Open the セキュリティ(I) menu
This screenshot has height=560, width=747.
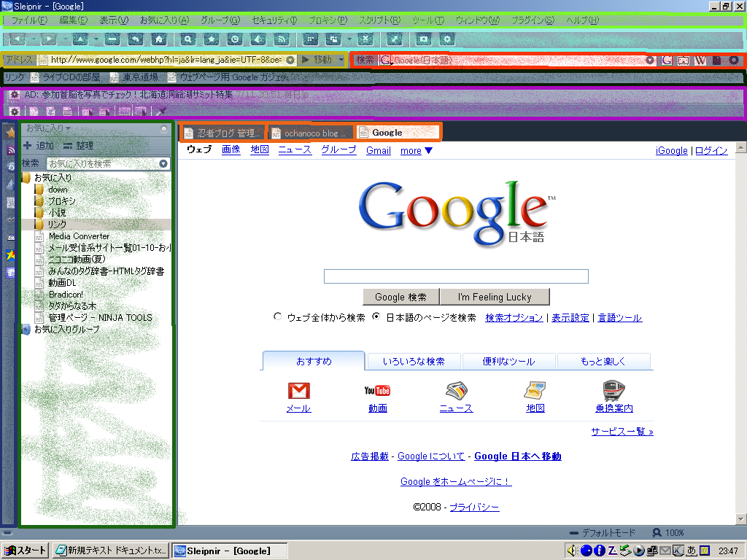coord(274,20)
